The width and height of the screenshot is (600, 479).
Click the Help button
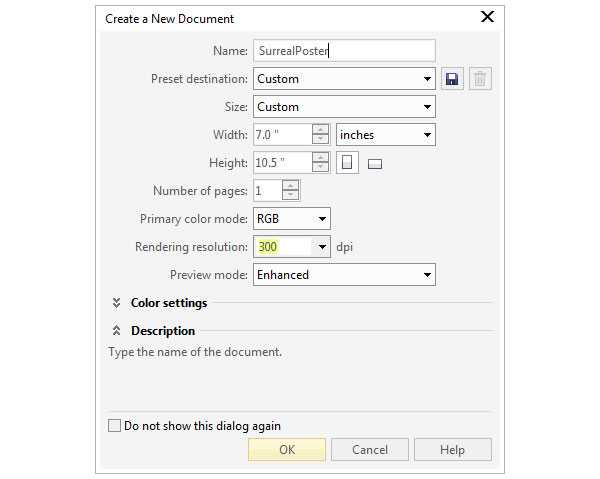click(x=452, y=450)
